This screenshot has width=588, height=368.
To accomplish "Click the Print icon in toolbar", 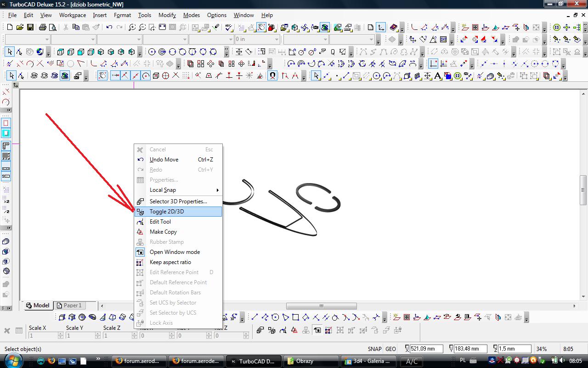I will click(x=43, y=28).
